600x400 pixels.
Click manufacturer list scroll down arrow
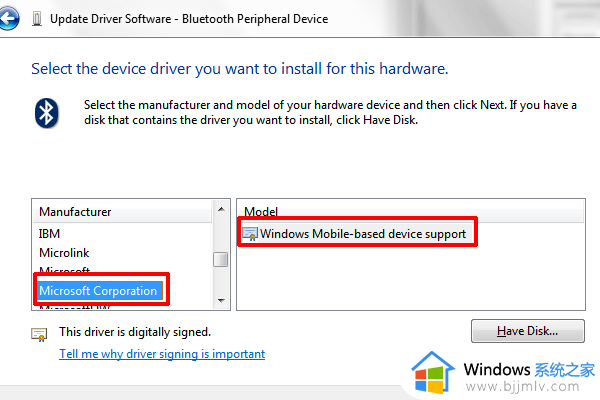pyautogui.click(x=221, y=300)
